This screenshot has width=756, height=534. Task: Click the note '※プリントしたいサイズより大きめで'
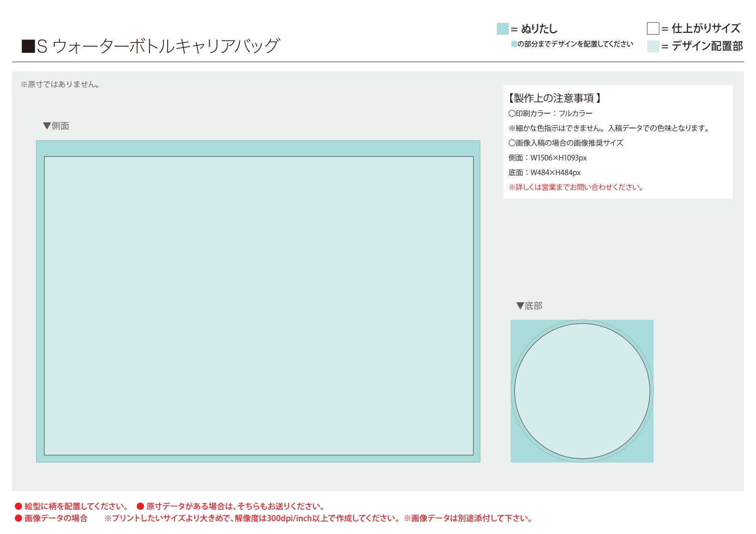pos(169,518)
